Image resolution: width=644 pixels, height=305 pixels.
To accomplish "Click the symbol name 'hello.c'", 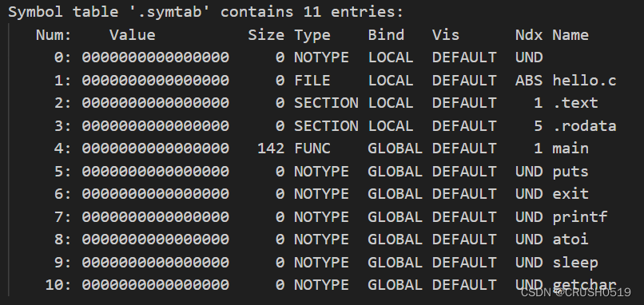I will 584,81.
